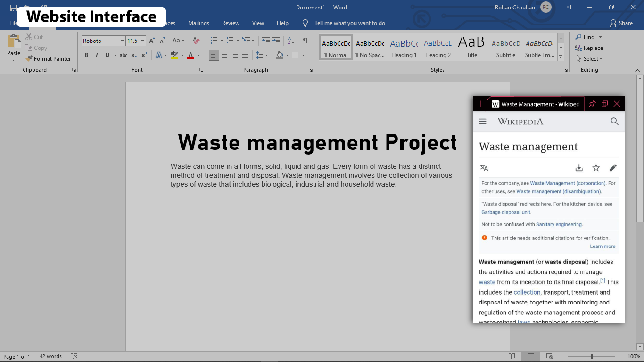Clear all formatting with the eraser icon
Viewport: 644px width, 362px height.
click(197, 41)
